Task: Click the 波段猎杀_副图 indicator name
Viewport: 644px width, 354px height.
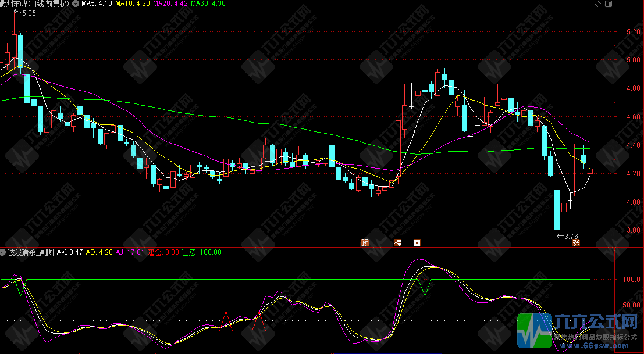Action: tap(31, 252)
